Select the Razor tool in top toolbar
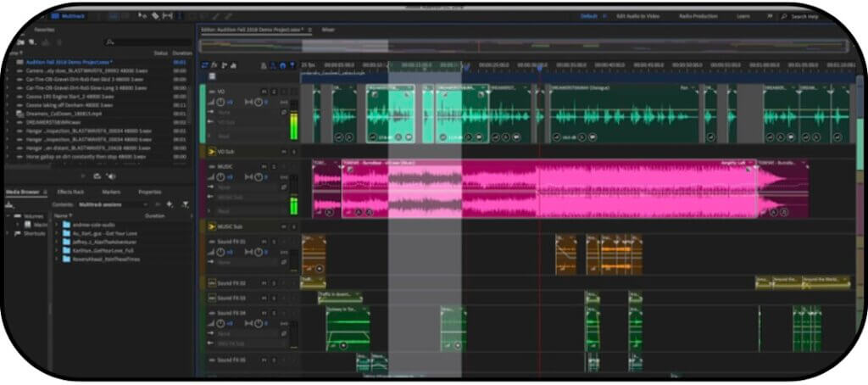Image resolution: width=868 pixels, height=385 pixels. pyautogui.click(x=156, y=15)
